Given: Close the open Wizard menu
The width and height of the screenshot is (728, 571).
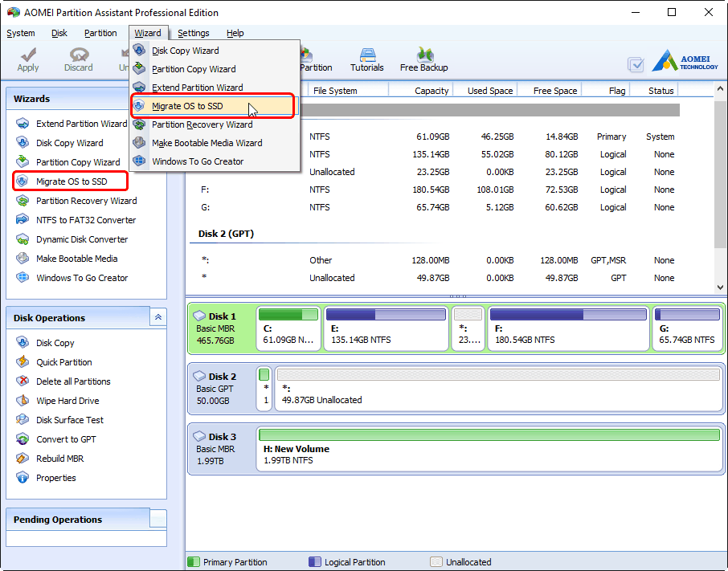Looking at the screenshot, I should (x=148, y=33).
